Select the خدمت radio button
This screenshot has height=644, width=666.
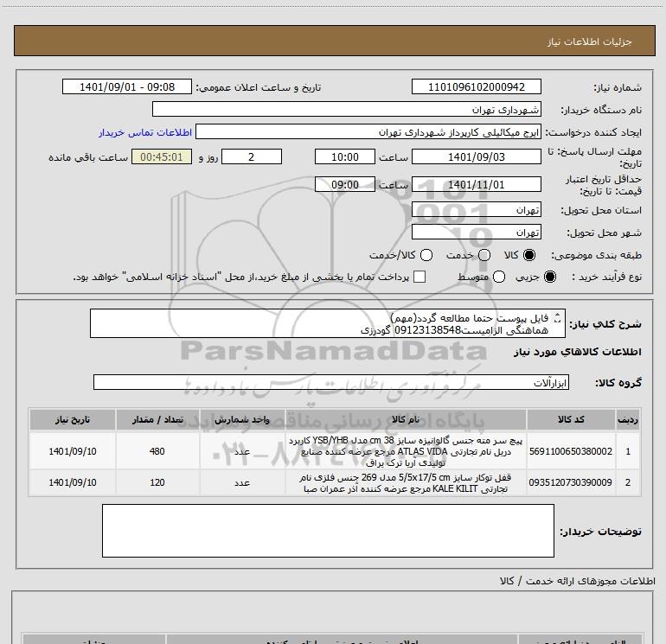(x=484, y=255)
